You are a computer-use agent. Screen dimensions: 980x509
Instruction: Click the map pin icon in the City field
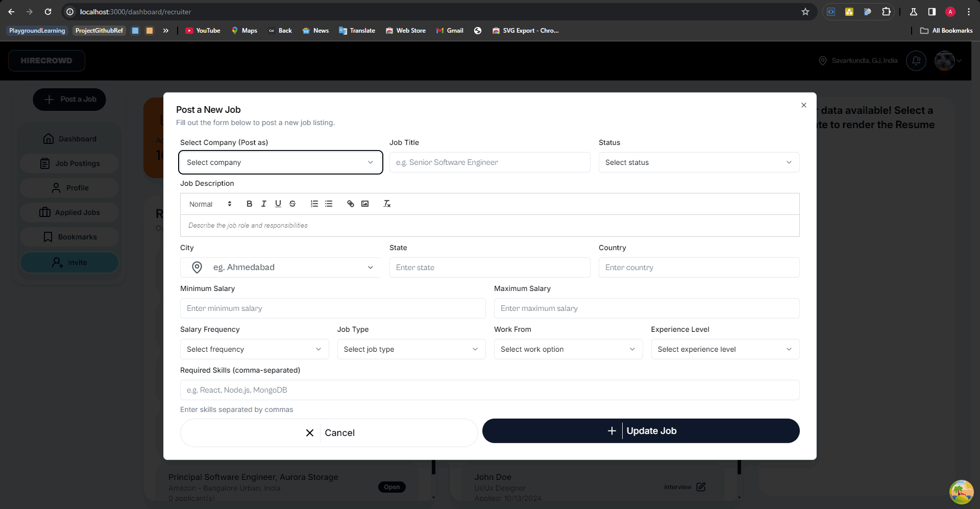(197, 267)
